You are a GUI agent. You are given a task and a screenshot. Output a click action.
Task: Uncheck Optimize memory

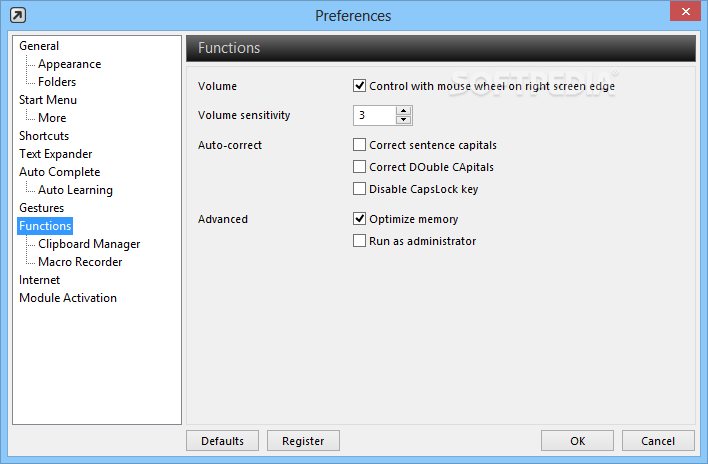coord(359,219)
